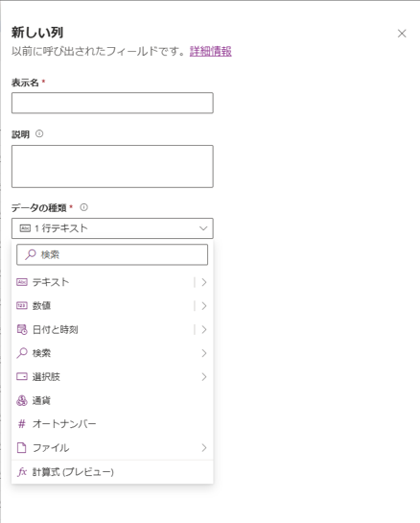
Task: Select the 検索 lookup menu entry
Action: click(x=112, y=353)
